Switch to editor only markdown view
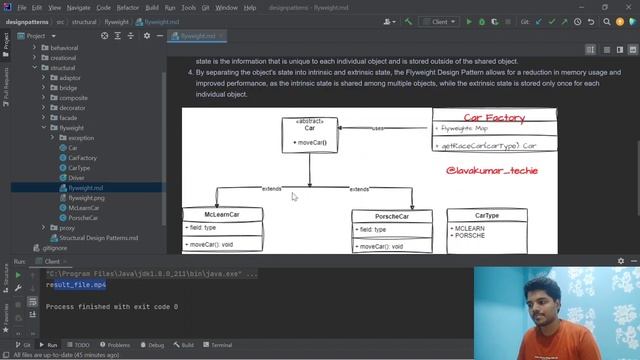 pos(607,50)
